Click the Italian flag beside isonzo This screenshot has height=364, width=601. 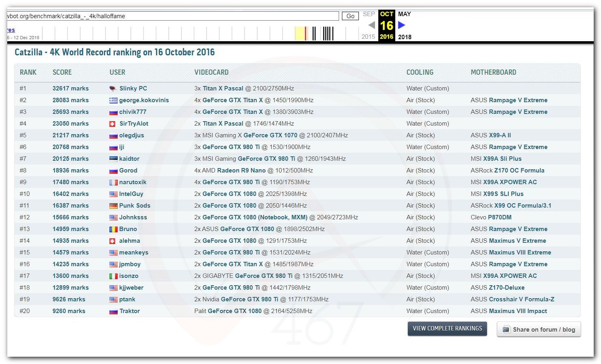113,276
